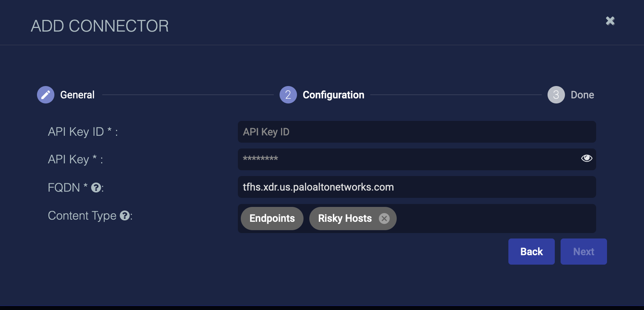
Task: Remove the Risky Hosts tag
Action: coord(384,218)
